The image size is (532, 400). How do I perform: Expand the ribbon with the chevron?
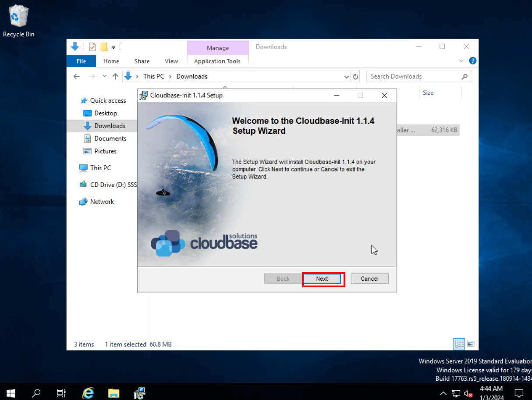coord(461,61)
